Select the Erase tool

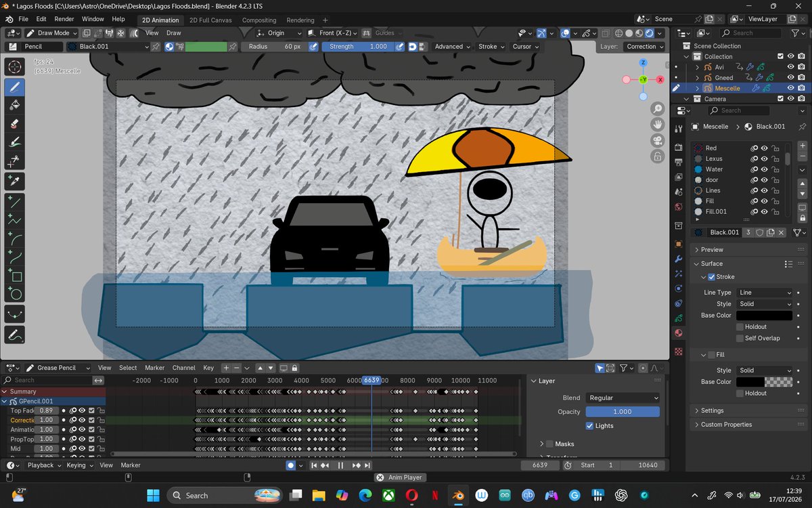15,124
